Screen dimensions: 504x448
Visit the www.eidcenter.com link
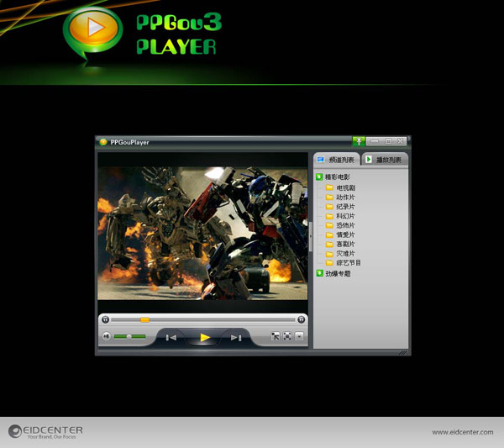pyautogui.click(x=463, y=432)
